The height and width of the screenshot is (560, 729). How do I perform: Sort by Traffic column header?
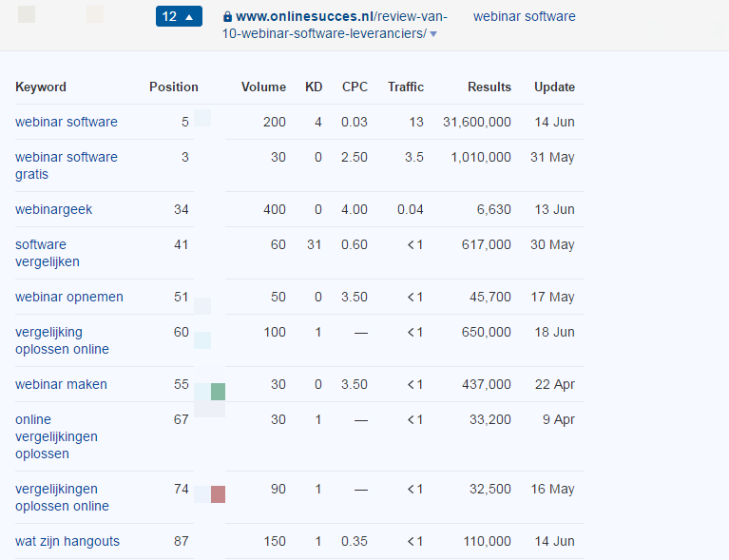tap(406, 87)
